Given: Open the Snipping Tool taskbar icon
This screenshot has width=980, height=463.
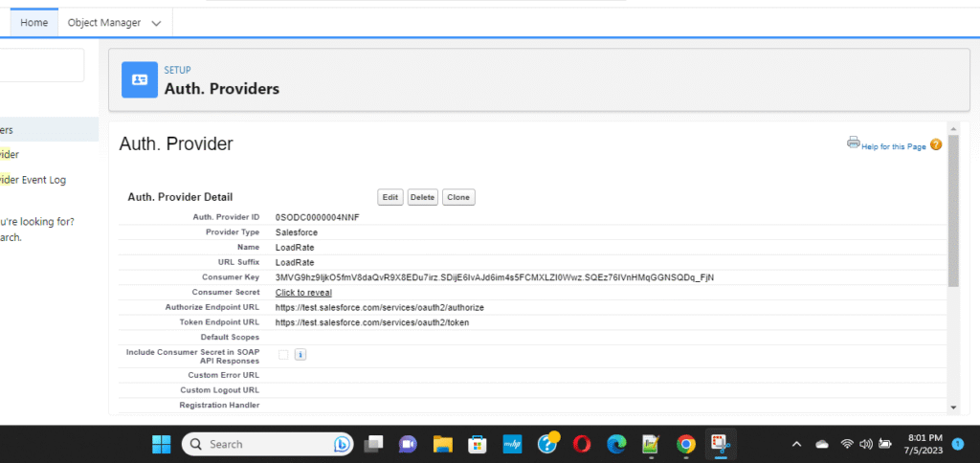Looking at the screenshot, I should [x=720, y=444].
